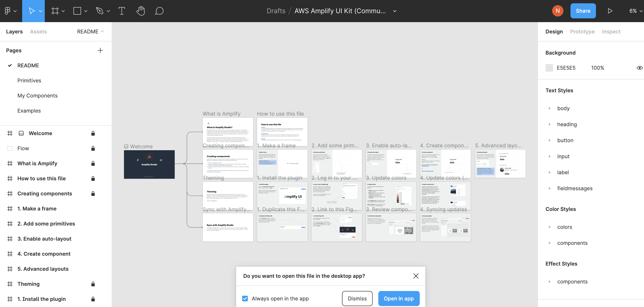This screenshot has height=307, width=644.
Task: Open the file name dropdown menu
Action: pyautogui.click(x=395, y=11)
